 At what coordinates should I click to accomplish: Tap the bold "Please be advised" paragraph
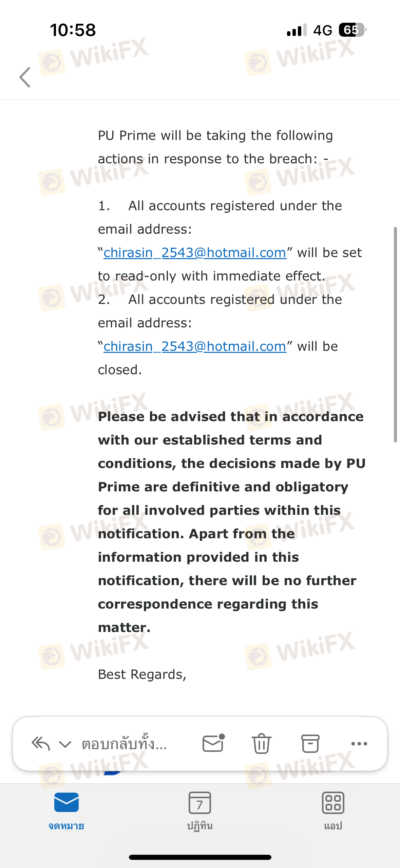[232, 522]
